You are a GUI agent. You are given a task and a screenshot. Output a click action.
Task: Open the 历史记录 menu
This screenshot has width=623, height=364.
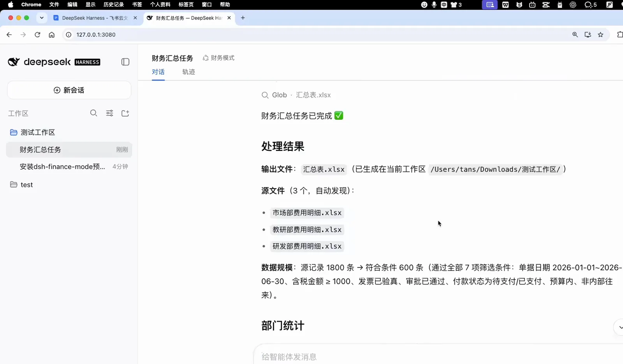pyautogui.click(x=114, y=5)
